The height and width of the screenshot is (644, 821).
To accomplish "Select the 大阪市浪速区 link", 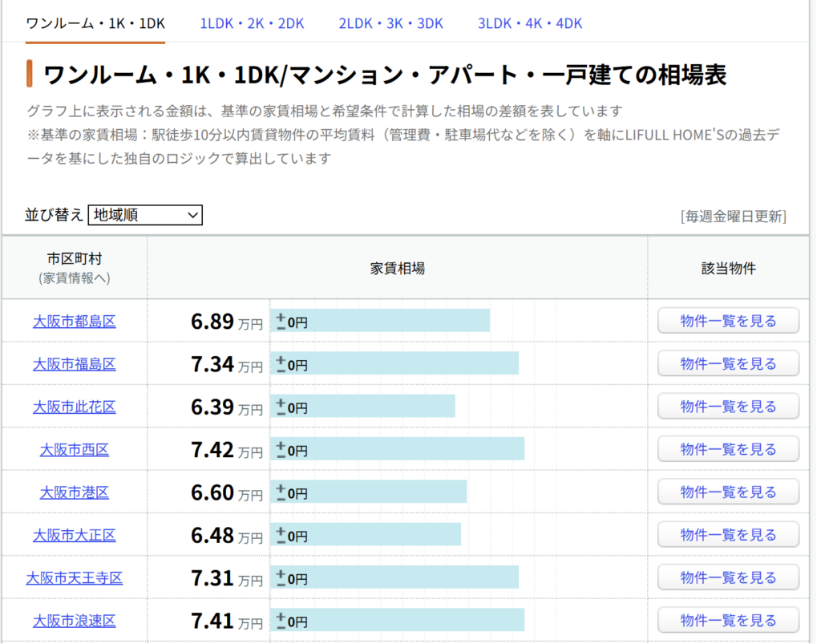I will pos(75,621).
